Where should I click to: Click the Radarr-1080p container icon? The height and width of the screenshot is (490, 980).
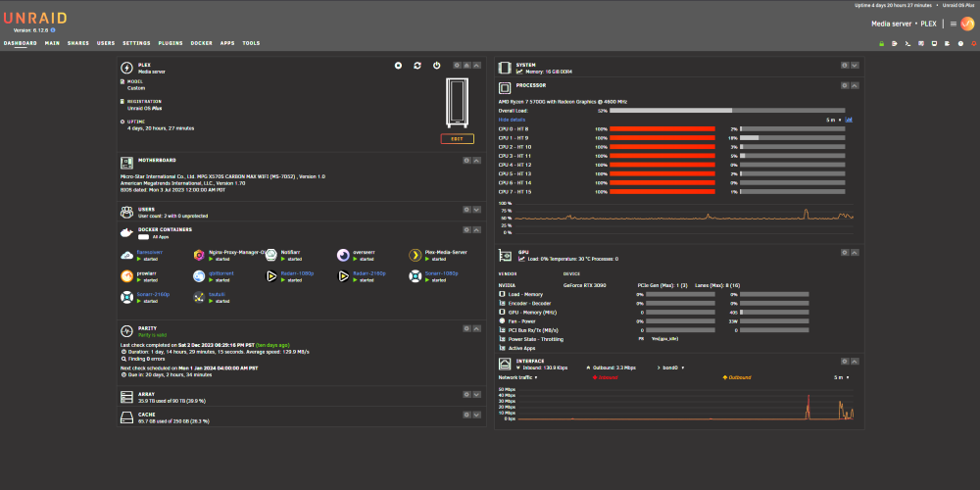coord(270,276)
